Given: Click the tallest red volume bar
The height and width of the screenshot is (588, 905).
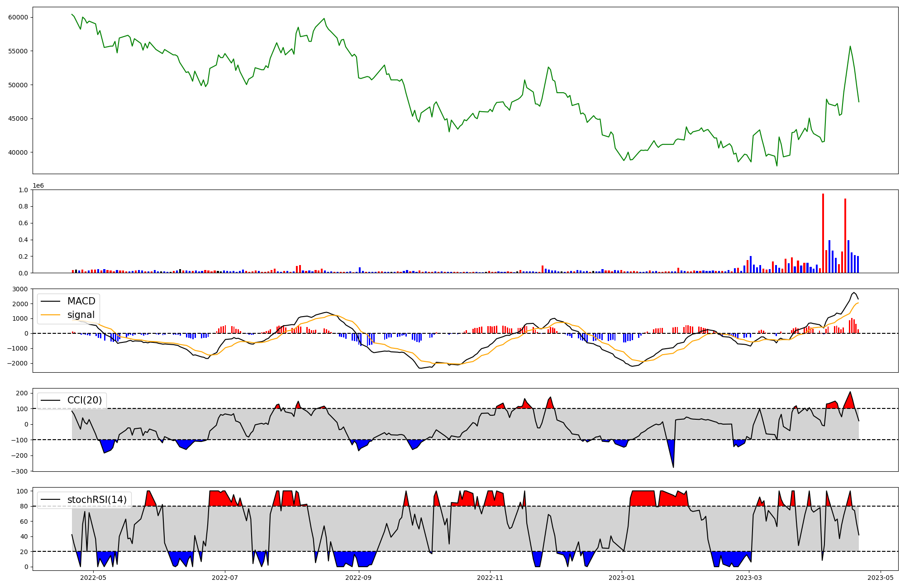Looking at the screenshot, I should coord(823,233).
